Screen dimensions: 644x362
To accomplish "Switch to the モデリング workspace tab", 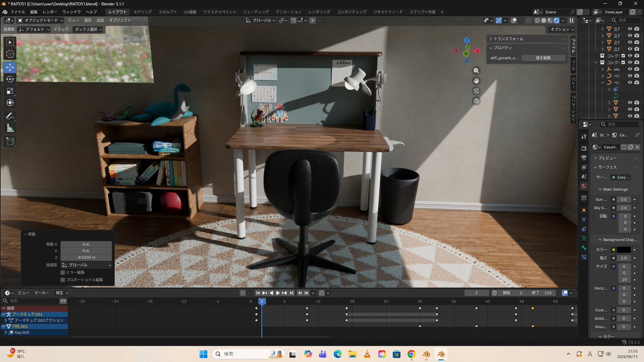I will click(x=142, y=12).
